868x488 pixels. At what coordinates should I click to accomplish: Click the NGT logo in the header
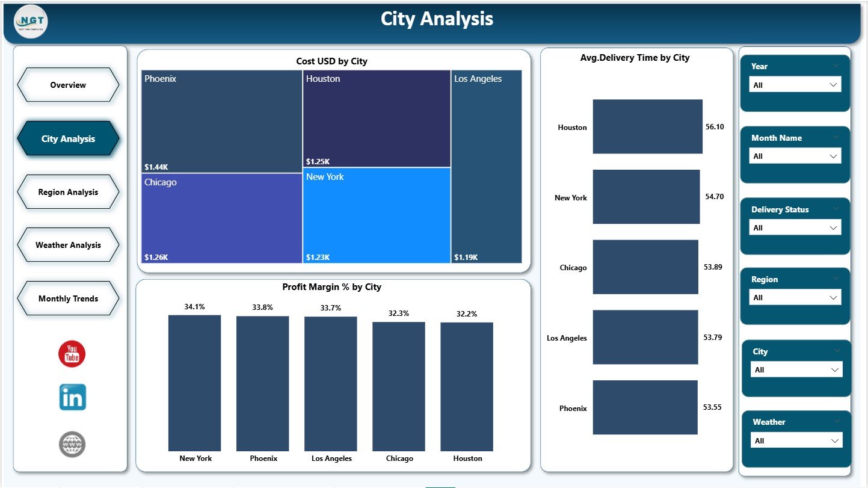30,22
